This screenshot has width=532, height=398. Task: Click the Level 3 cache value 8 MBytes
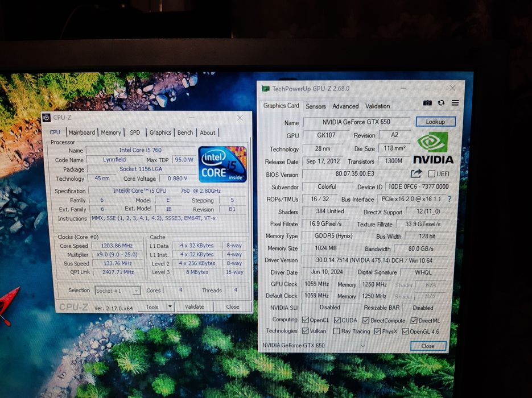pos(197,272)
